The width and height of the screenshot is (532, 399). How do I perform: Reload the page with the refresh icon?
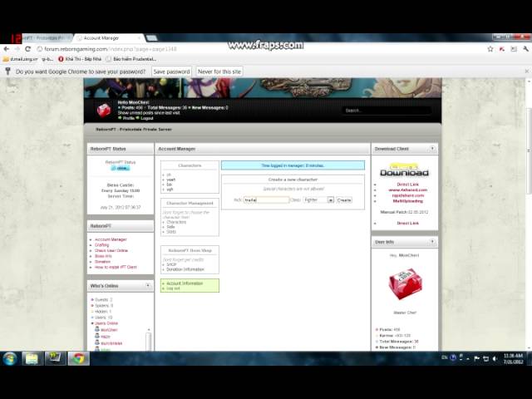[x=27, y=49]
